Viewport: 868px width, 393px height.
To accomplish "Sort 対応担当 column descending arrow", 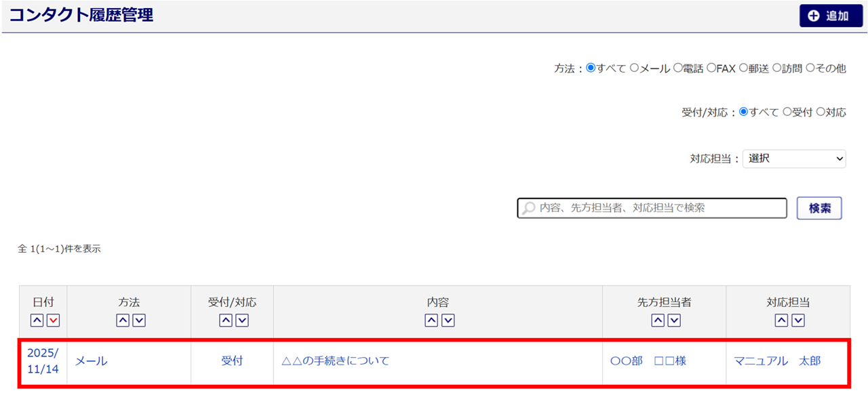I will [x=798, y=320].
